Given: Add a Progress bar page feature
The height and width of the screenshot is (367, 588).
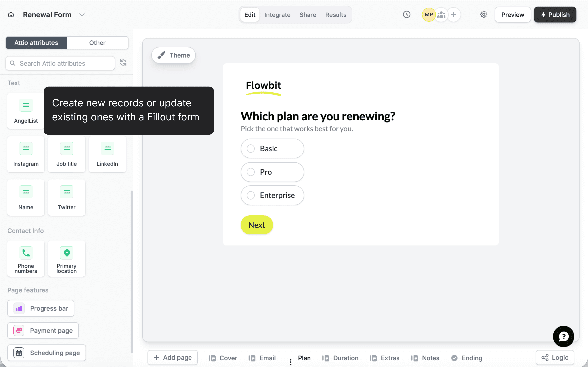Looking at the screenshot, I should tap(41, 308).
